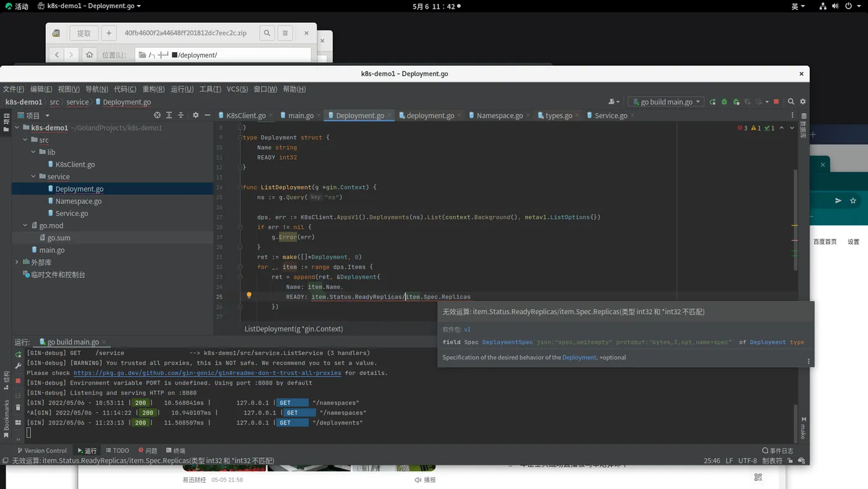Open go build main.go run configuration dropdown

coord(666,102)
